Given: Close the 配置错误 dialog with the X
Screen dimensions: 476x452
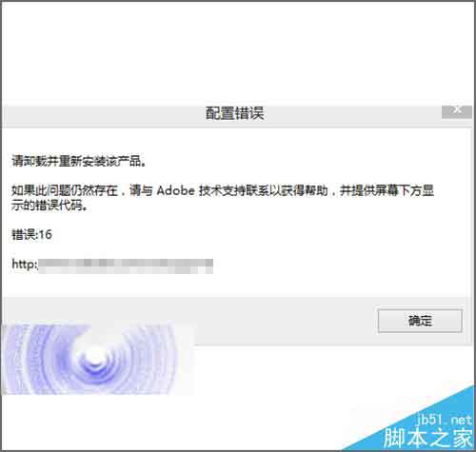Looking at the screenshot, I should click(457, 112).
